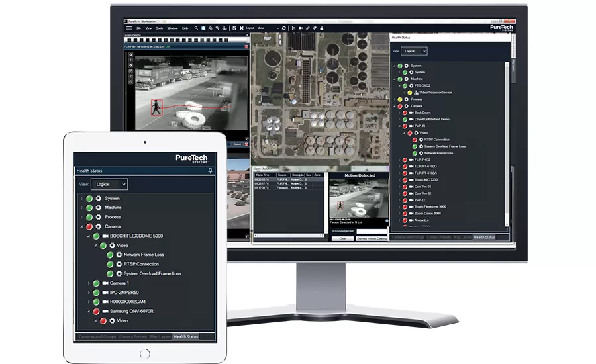The width and height of the screenshot is (596, 364).
Task: Click the highlighted map icon in toolbar
Action: tap(203, 28)
